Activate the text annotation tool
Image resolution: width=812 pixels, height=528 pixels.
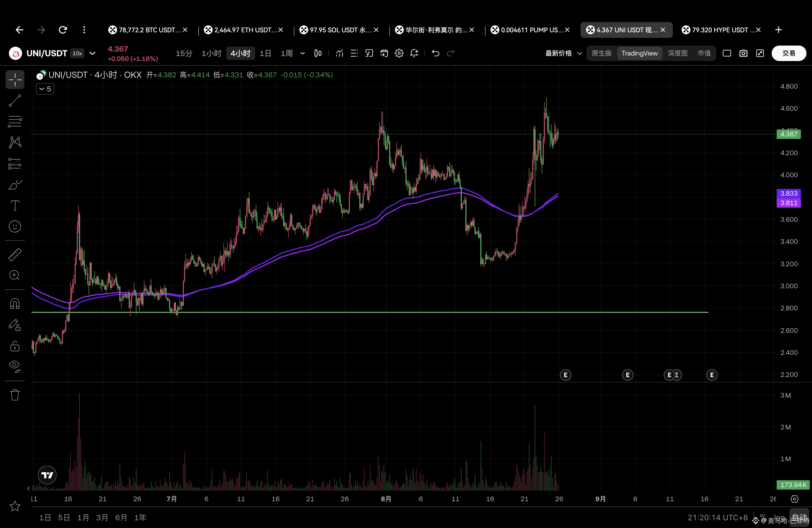(15, 206)
